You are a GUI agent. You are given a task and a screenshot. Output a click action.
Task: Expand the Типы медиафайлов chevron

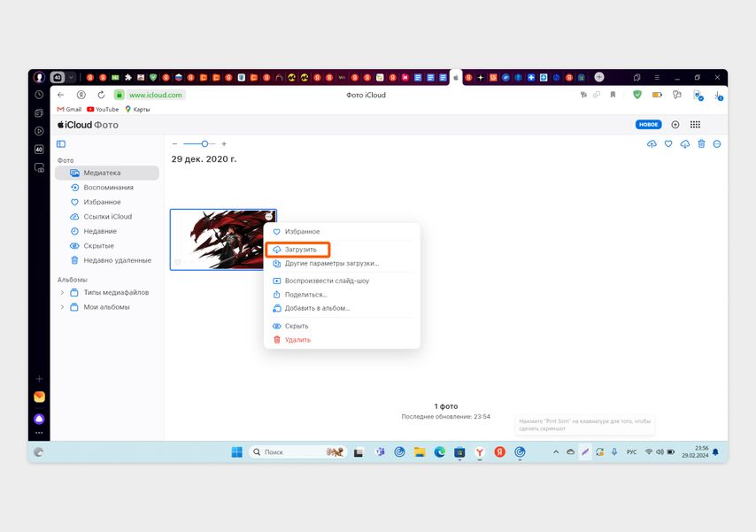pos(62,292)
